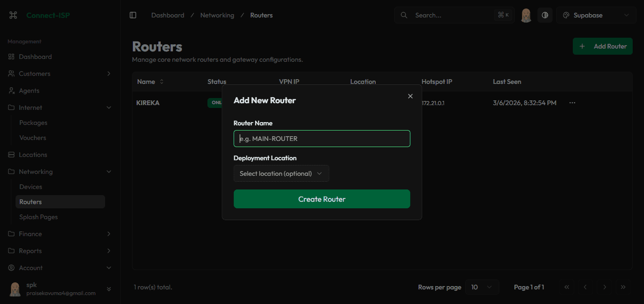
Task: Toggle dark mode with the contrast icon
Action: pyautogui.click(x=545, y=15)
